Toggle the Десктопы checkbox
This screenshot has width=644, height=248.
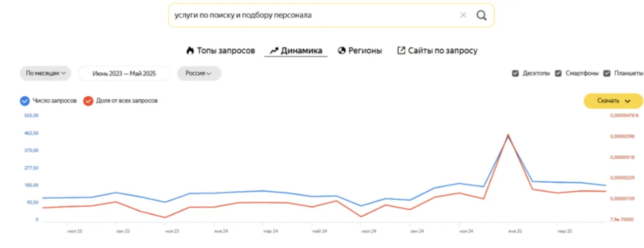click(515, 73)
